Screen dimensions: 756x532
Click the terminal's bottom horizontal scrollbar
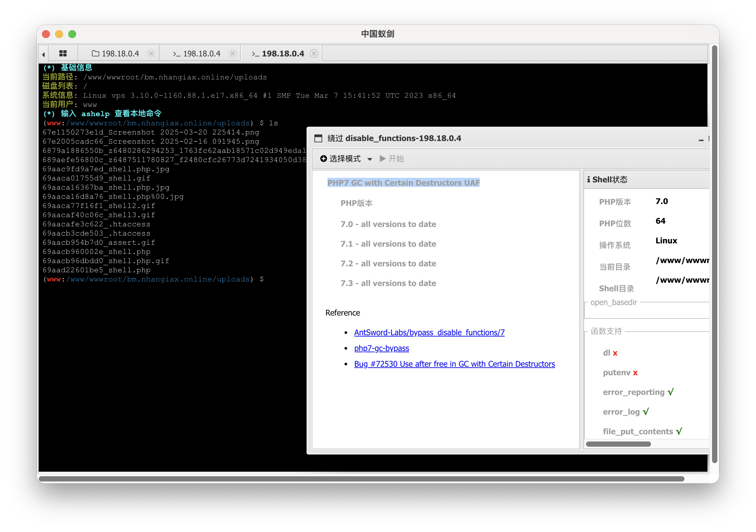pyautogui.click(x=361, y=479)
